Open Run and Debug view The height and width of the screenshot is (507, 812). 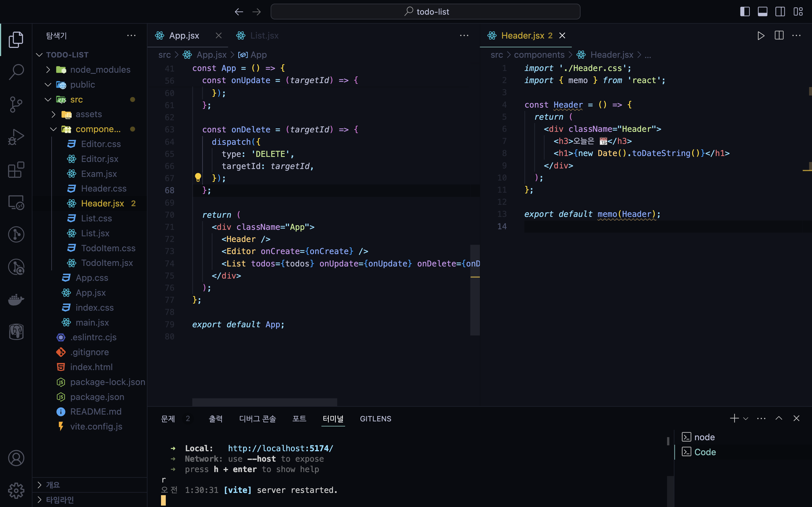pos(16,137)
